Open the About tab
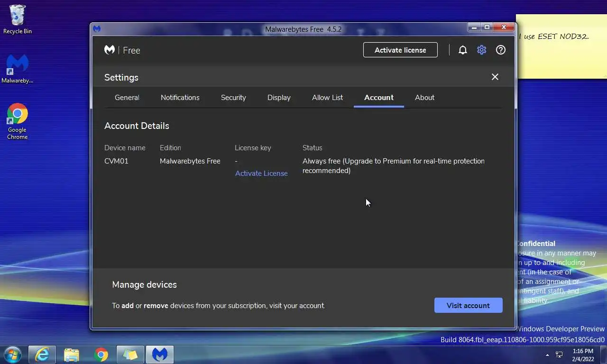The height and width of the screenshot is (364, 607). [425, 97]
